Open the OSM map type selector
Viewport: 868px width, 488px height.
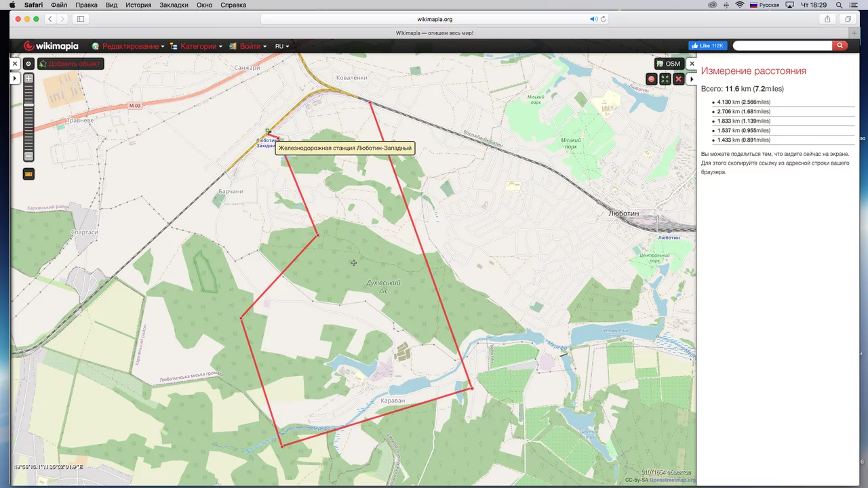point(668,64)
